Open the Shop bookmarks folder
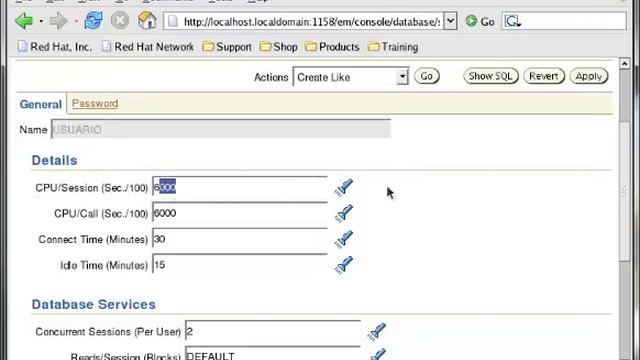640x360 pixels. (278, 47)
